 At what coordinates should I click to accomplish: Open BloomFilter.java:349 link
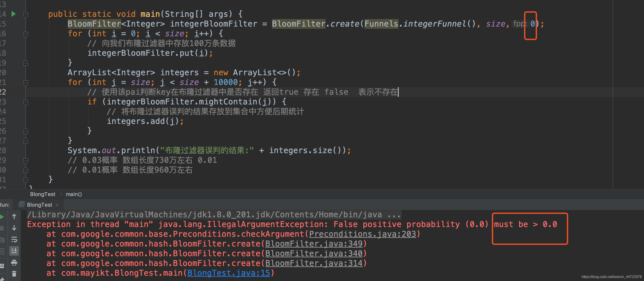click(x=314, y=244)
